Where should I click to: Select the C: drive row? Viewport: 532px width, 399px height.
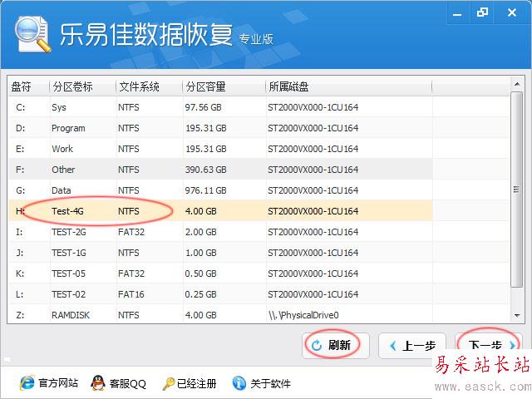point(220,107)
